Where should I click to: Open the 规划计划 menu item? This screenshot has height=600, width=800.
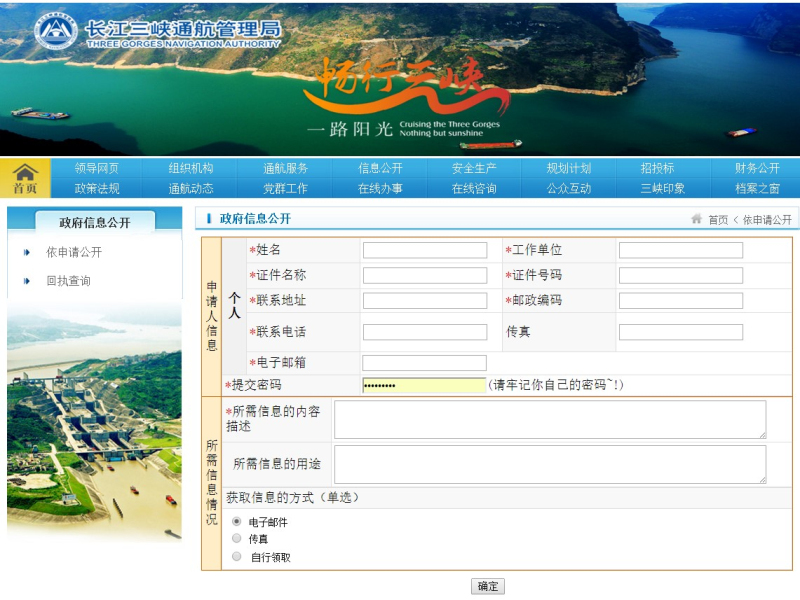pyautogui.click(x=569, y=168)
